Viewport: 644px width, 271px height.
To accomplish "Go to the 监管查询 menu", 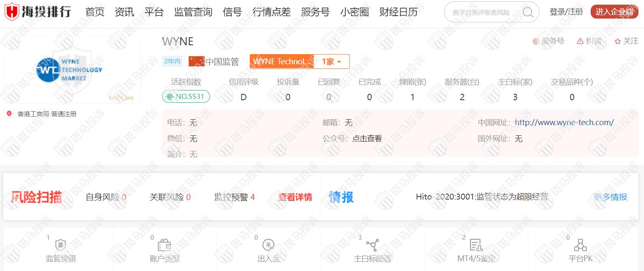I will pos(193,12).
